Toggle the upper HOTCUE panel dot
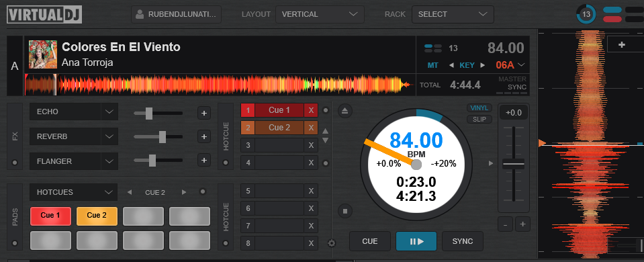The image size is (644, 262). click(225, 163)
